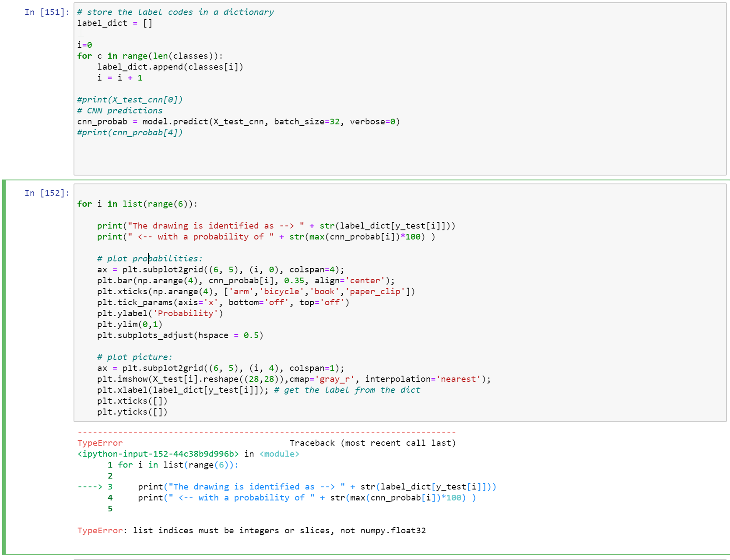Place cursor on the label_dict = [] line

click(114, 23)
